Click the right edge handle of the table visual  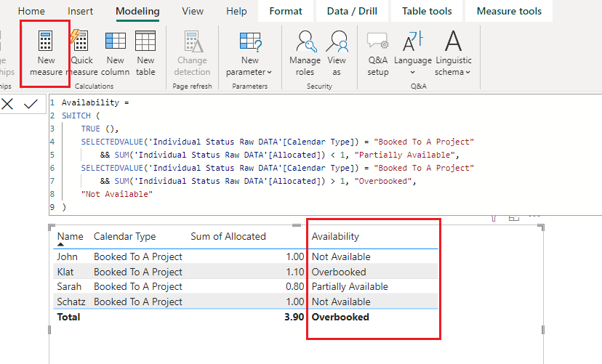[543, 330]
